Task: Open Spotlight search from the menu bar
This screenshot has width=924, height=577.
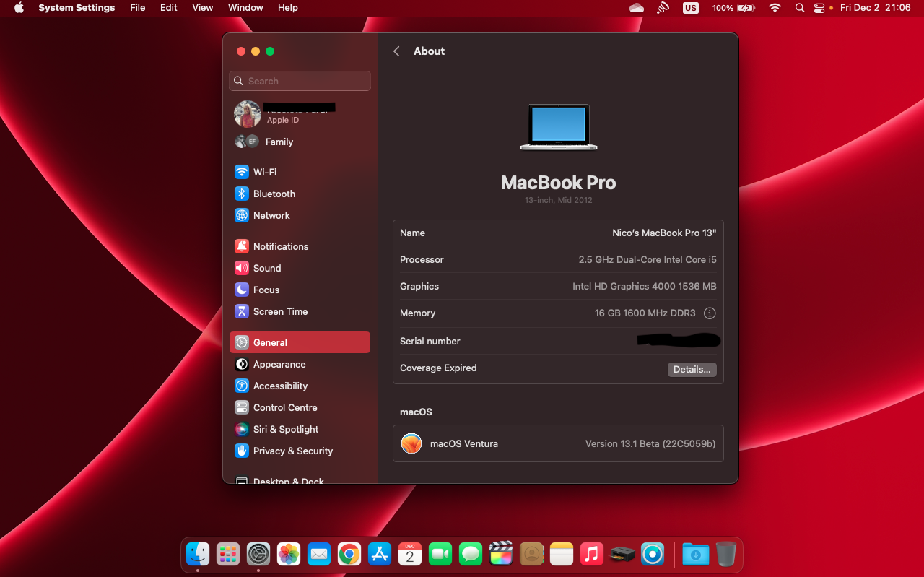Action: pos(799,8)
